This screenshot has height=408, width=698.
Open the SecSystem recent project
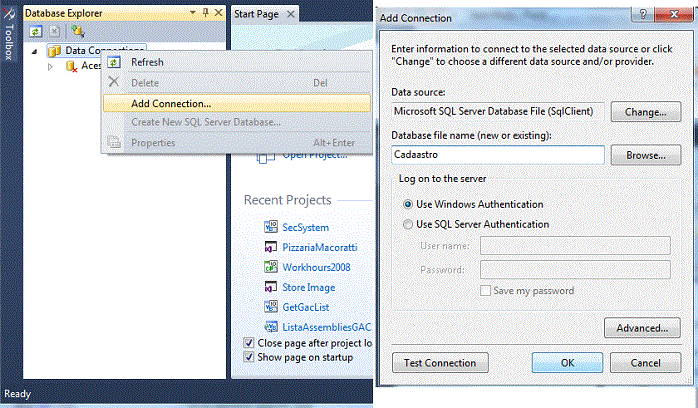pyautogui.click(x=305, y=227)
